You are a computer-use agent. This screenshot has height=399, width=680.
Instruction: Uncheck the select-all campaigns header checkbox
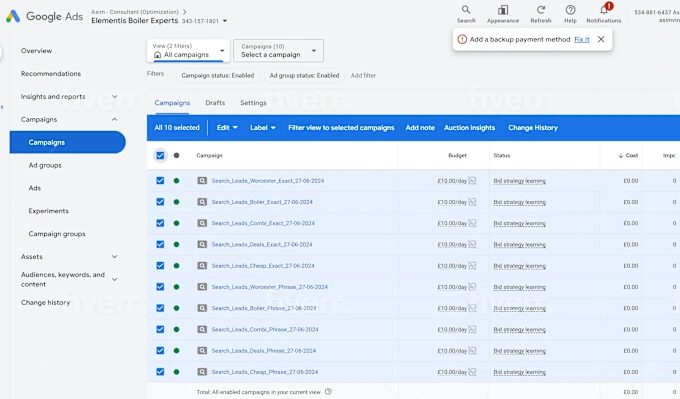(160, 155)
